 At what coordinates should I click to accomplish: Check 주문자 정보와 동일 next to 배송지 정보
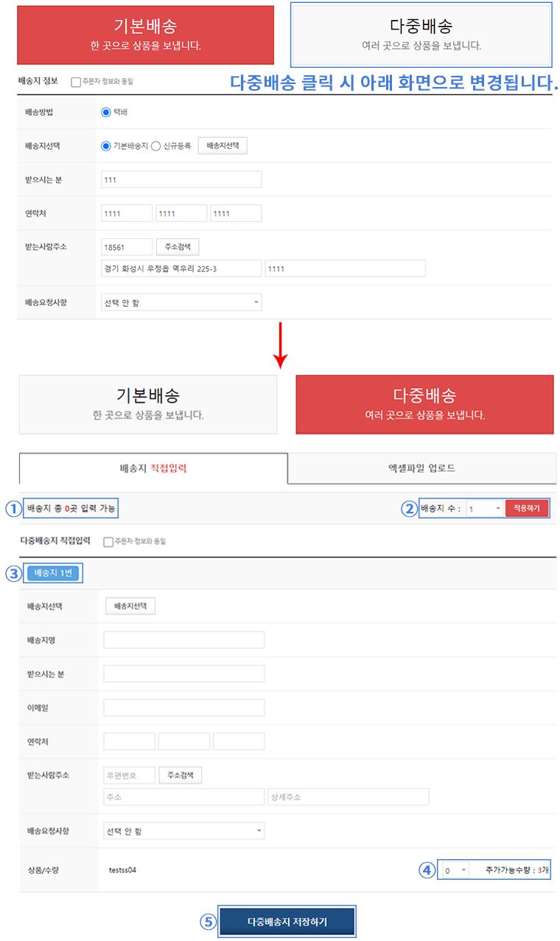76,82
